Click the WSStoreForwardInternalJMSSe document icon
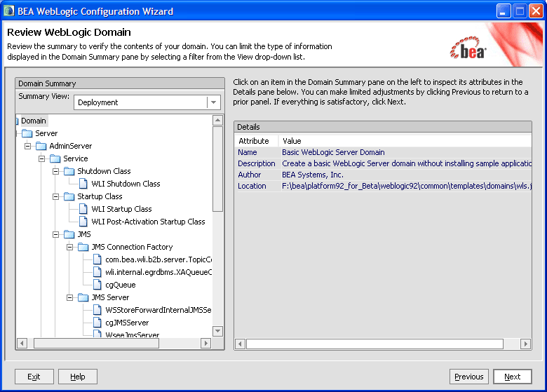This screenshot has height=392, width=547. tap(97, 310)
